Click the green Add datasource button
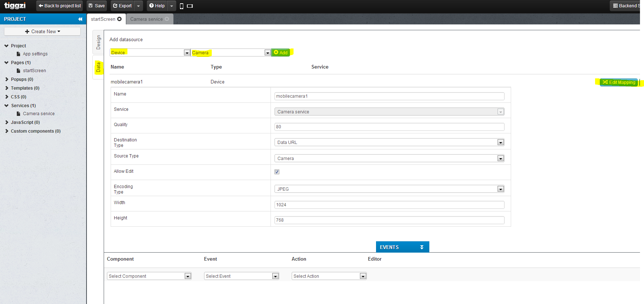 [281, 53]
